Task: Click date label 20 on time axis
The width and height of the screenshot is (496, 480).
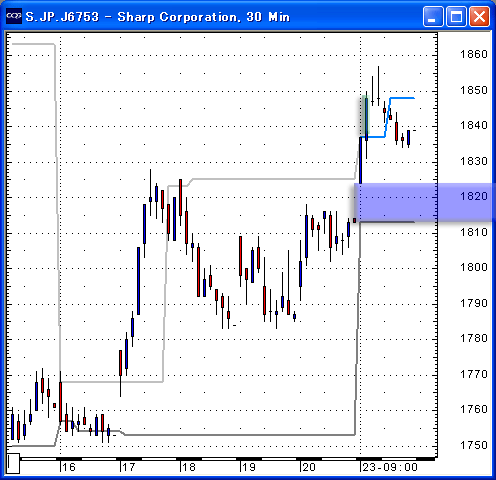Action: [x=309, y=467]
